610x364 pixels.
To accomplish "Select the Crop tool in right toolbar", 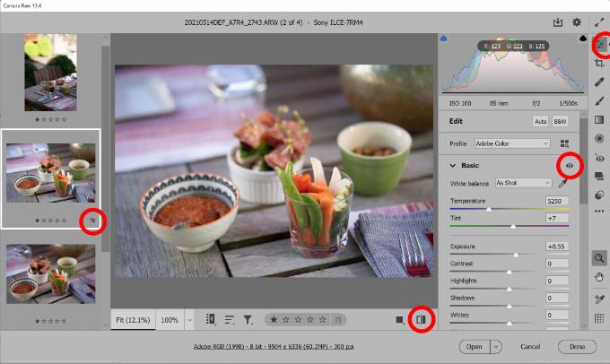I will point(599,63).
